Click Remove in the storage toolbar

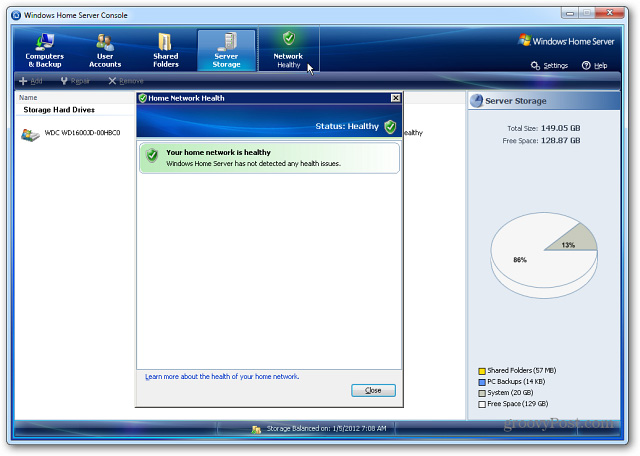126,81
